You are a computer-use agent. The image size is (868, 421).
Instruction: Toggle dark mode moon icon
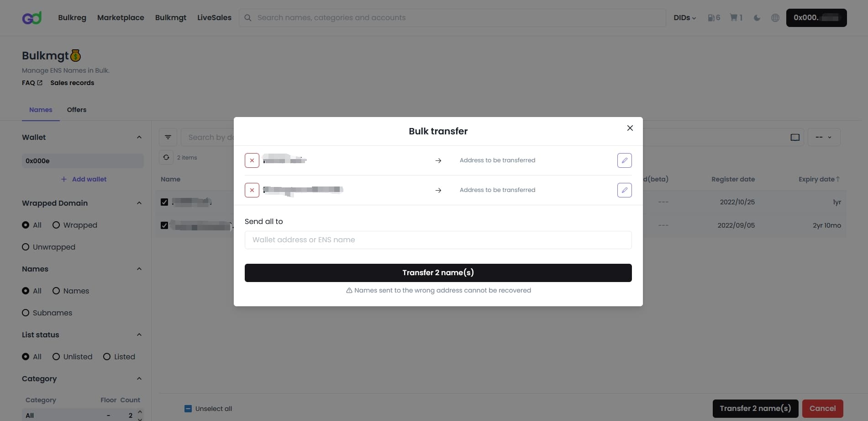click(x=757, y=18)
